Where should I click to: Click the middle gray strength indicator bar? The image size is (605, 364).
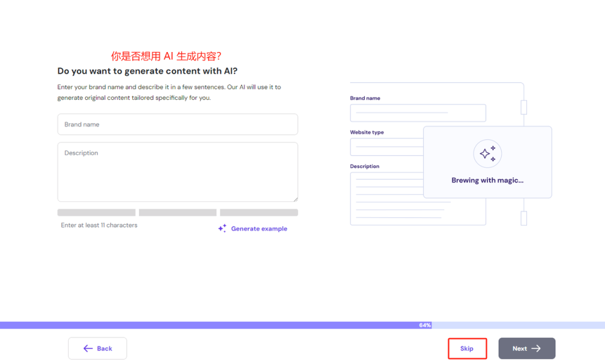177,213
